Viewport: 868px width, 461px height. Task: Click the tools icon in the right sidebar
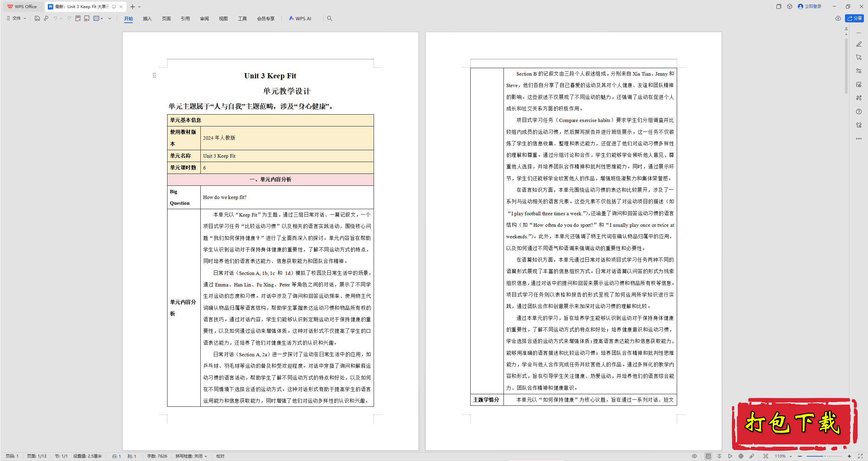[859, 98]
